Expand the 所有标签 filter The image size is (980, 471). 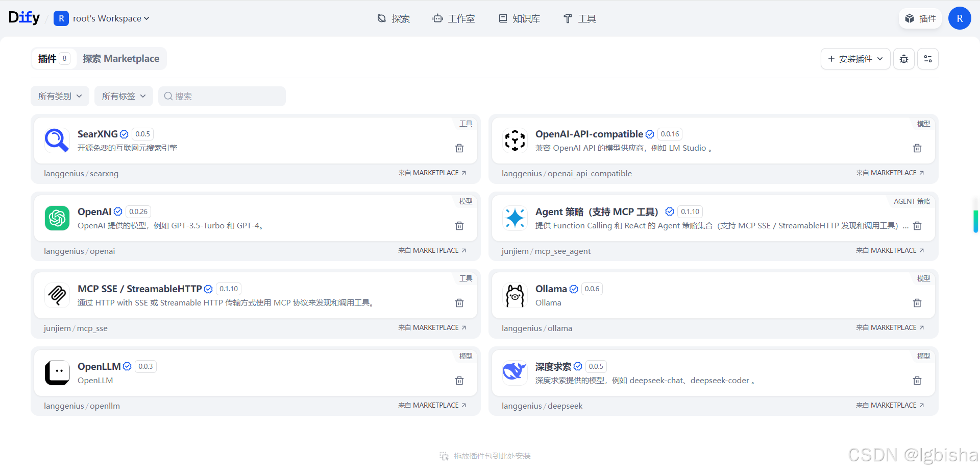(124, 96)
